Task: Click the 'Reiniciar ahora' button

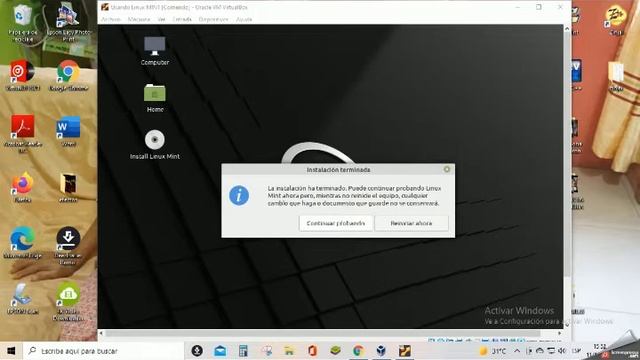Action: pos(411,223)
